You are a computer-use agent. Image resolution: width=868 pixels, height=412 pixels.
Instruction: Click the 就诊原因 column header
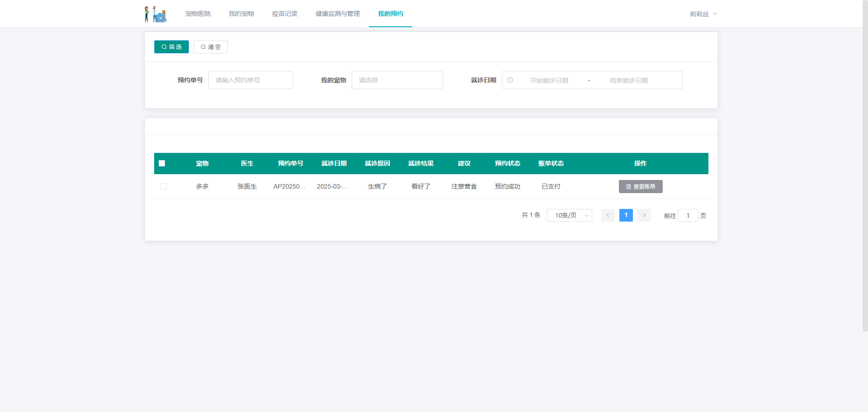(x=377, y=163)
